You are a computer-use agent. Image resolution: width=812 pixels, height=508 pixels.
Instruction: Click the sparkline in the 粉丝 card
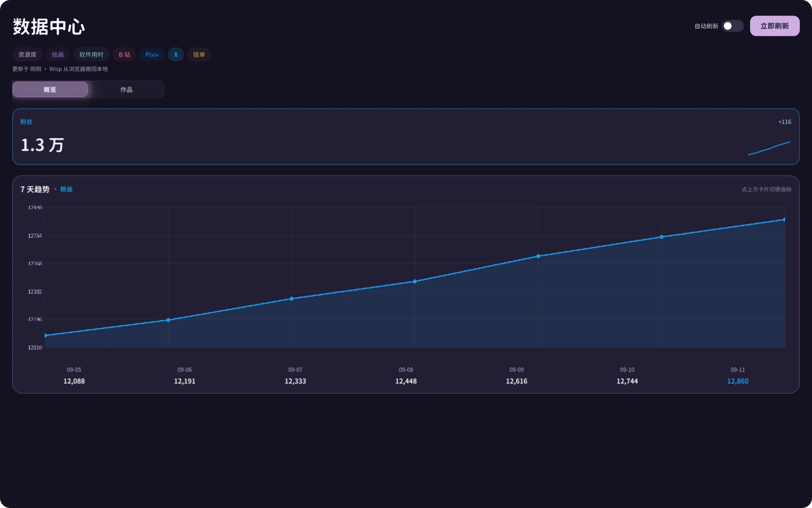click(769, 148)
